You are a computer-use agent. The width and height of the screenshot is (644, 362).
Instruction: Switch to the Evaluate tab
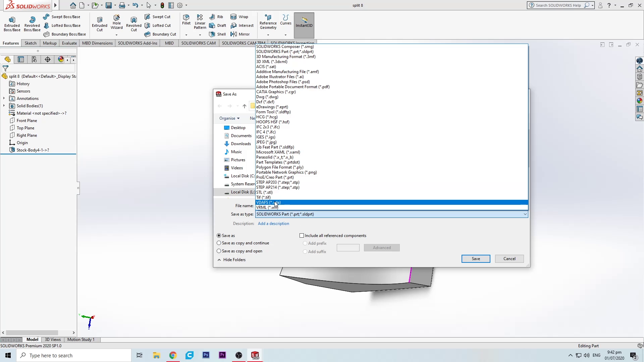[69, 43]
